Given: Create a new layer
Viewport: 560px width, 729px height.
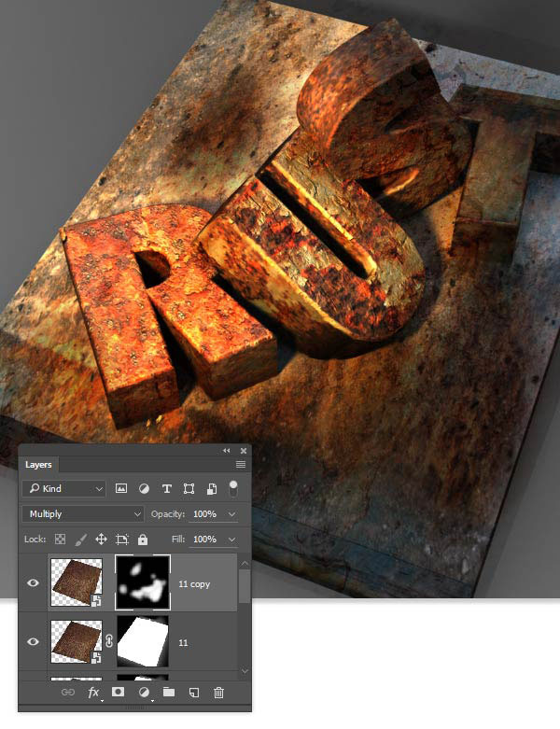Looking at the screenshot, I should (x=194, y=693).
